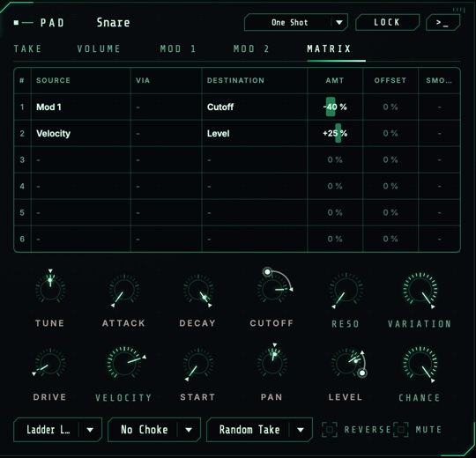Open the empty destination cell in row 4

tap(255, 186)
